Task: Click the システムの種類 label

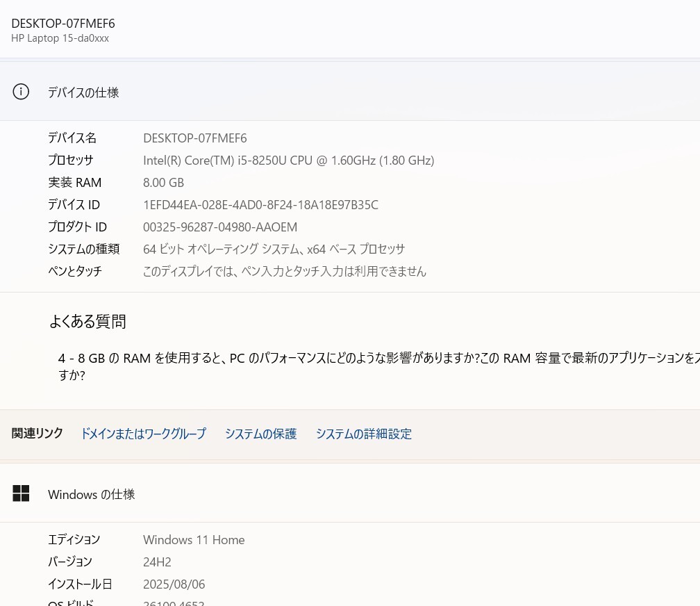Action: pos(84,249)
